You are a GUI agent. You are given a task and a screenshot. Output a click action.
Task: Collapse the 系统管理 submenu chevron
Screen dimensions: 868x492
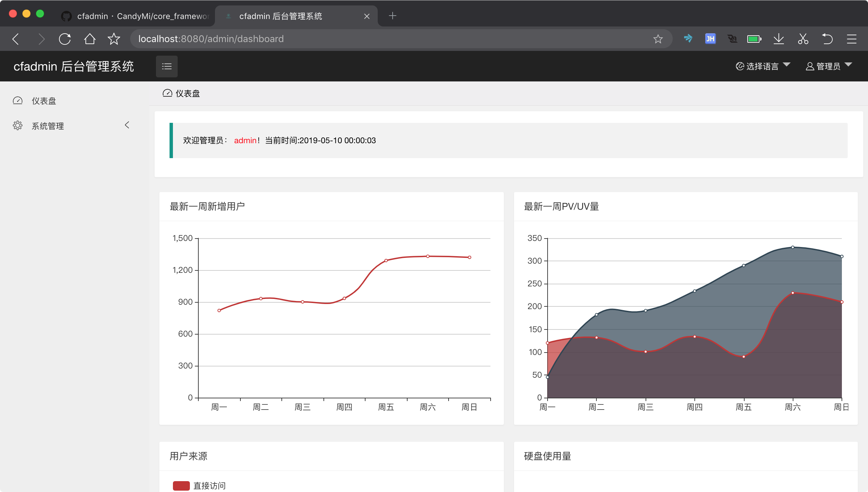tap(127, 125)
